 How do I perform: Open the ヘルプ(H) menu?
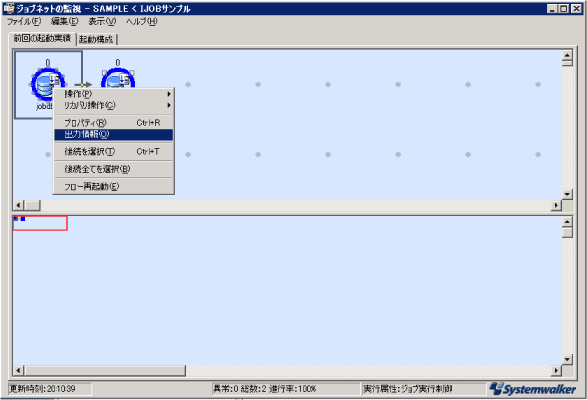[142, 22]
